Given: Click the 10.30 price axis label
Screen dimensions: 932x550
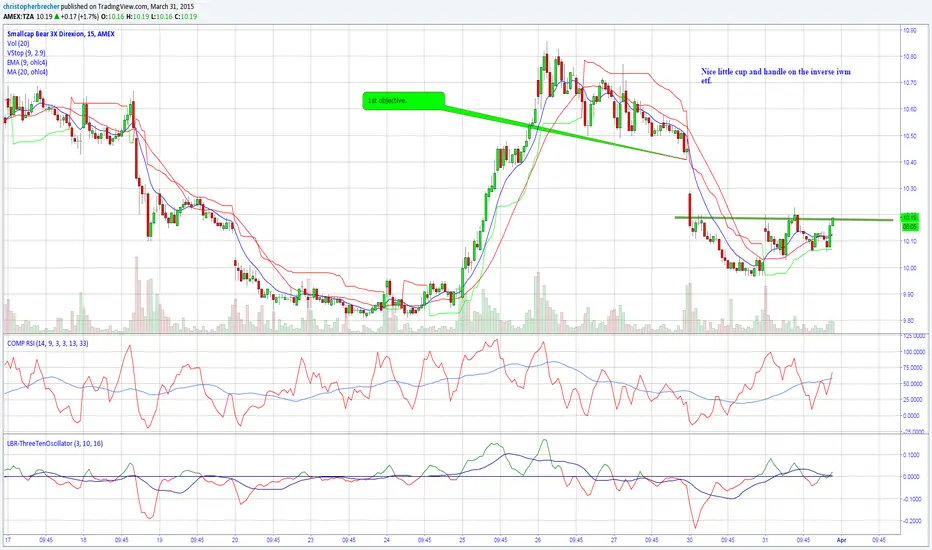Looking at the screenshot, I should pos(909,188).
